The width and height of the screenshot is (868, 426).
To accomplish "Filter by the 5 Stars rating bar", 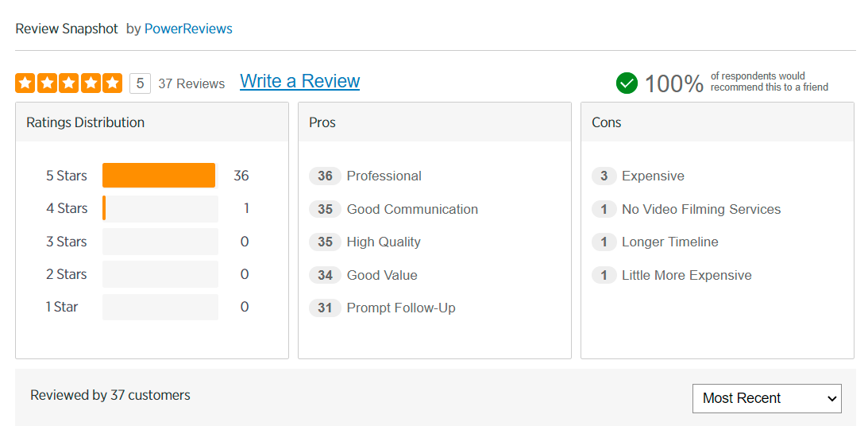I will click(159, 176).
